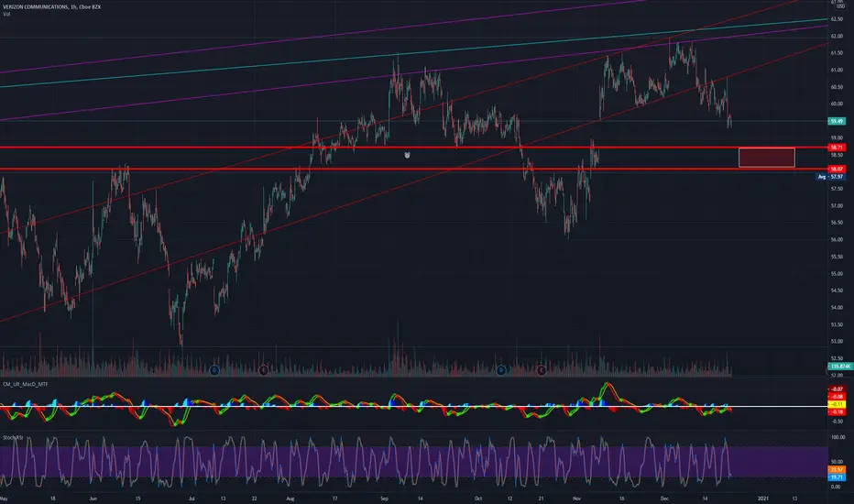The height and width of the screenshot is (504, 854).
Task: Click the Avg 57.97 price label
Action: 831,177
